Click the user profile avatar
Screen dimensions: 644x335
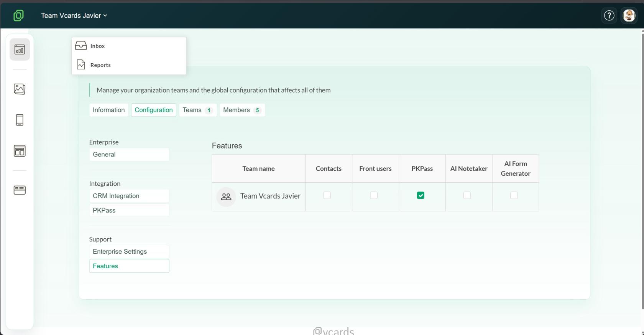[x=629, y=15]
